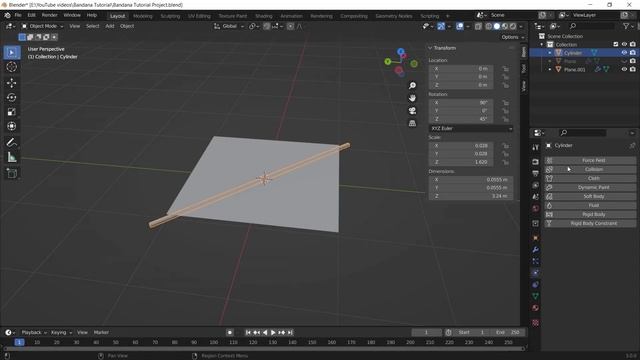This screenshot has width=640, height=360.
Task: Open the Render menu
Action: (x=49, y=15)
